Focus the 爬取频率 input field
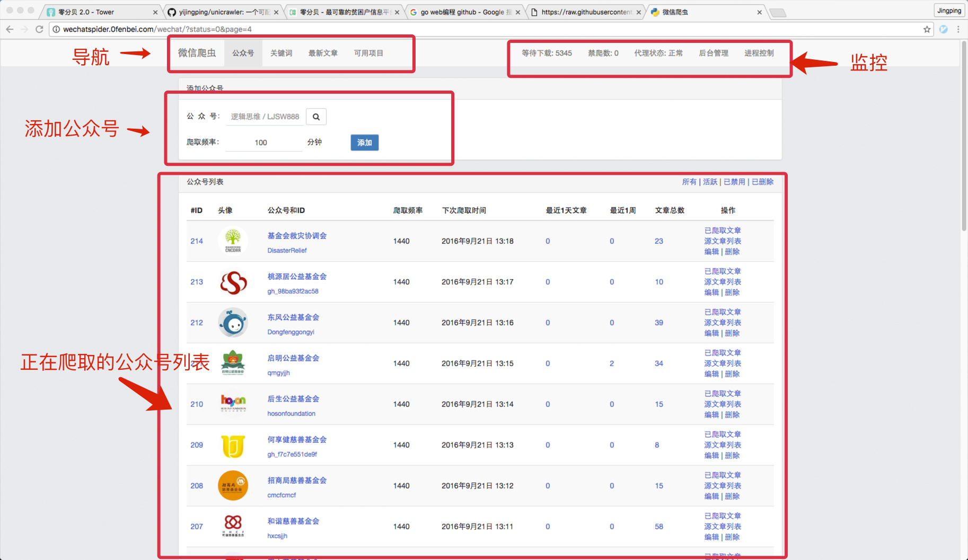This screenshot has width=968, height=560. (x=263, y=143)
